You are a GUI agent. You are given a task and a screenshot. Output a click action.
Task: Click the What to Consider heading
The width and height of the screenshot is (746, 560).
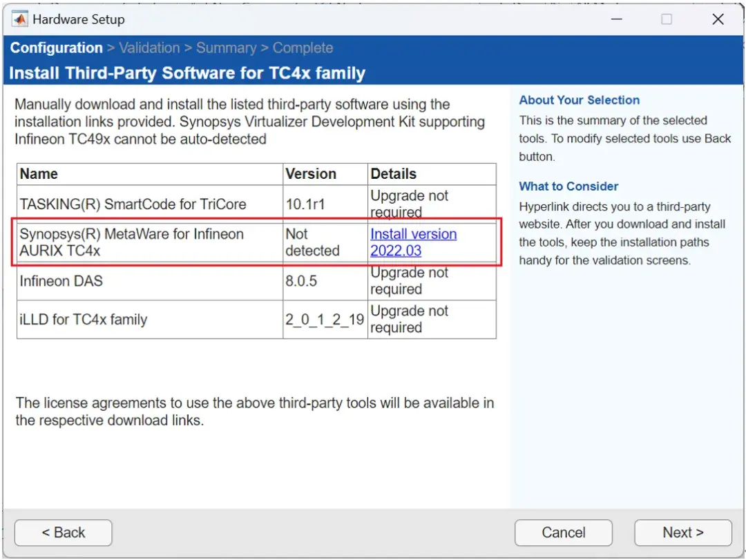tap(568, 186)
